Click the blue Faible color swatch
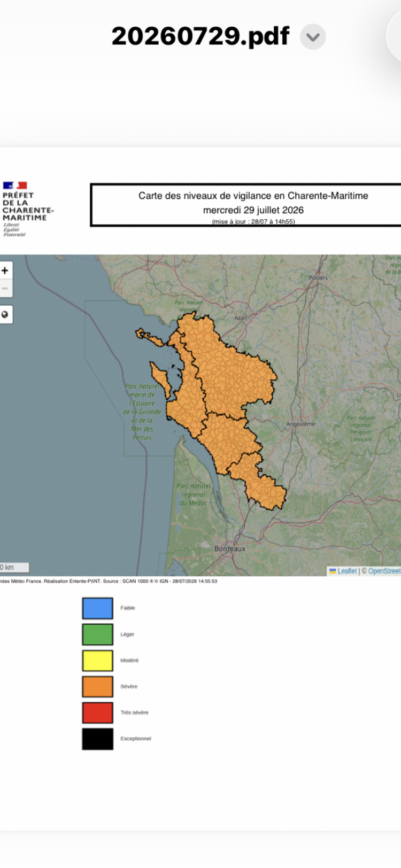401x868 pixels. click(97, 608)
